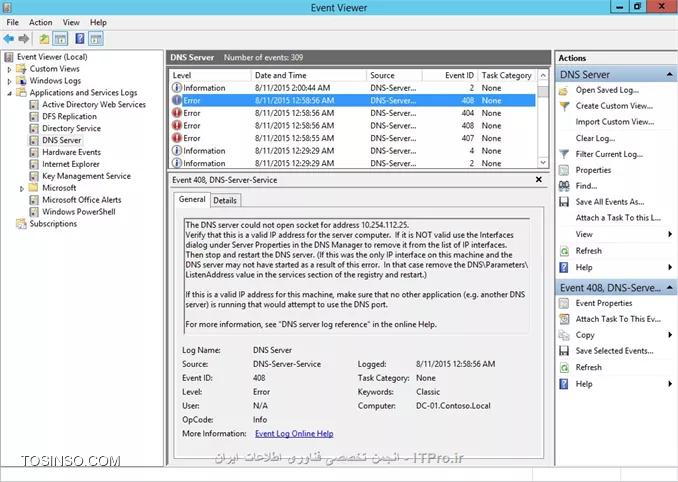Image resolution: width=678 pixels, height=482 pixels.
Task: Open the Help menu in the menu bar
Action: pyautogui.click(x=98, y=22)
